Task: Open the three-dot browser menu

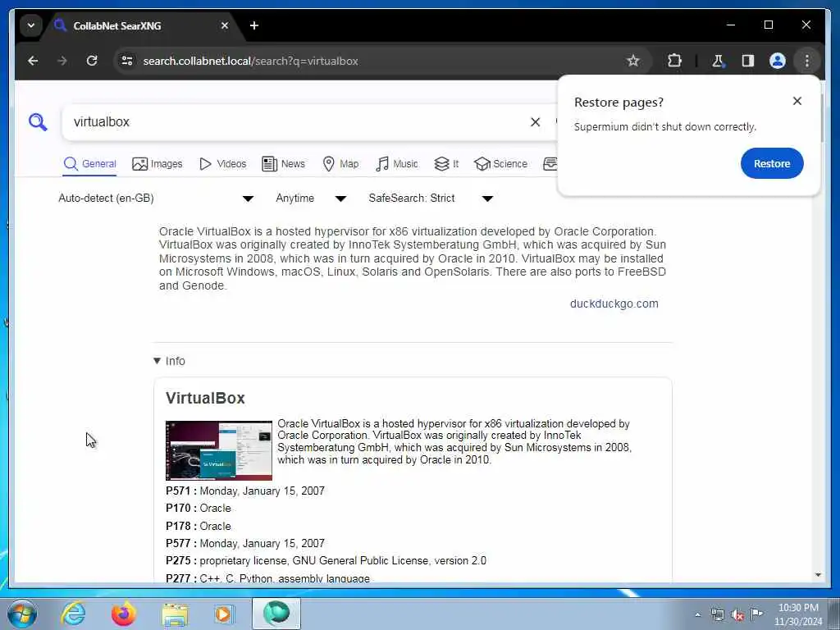Action: point(807,61)
